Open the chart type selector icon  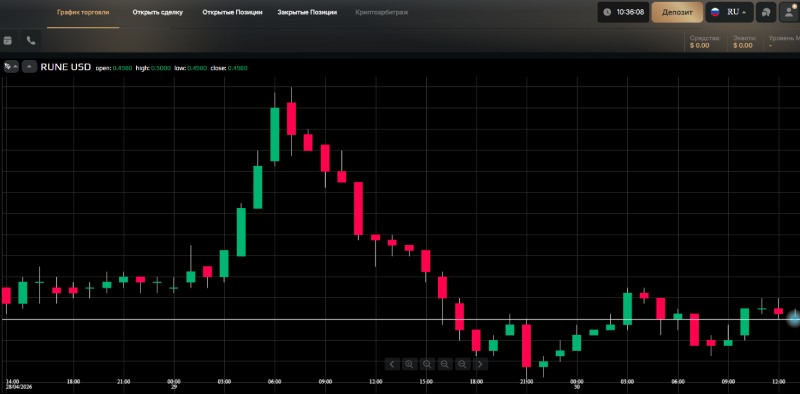tap(11, 66)
